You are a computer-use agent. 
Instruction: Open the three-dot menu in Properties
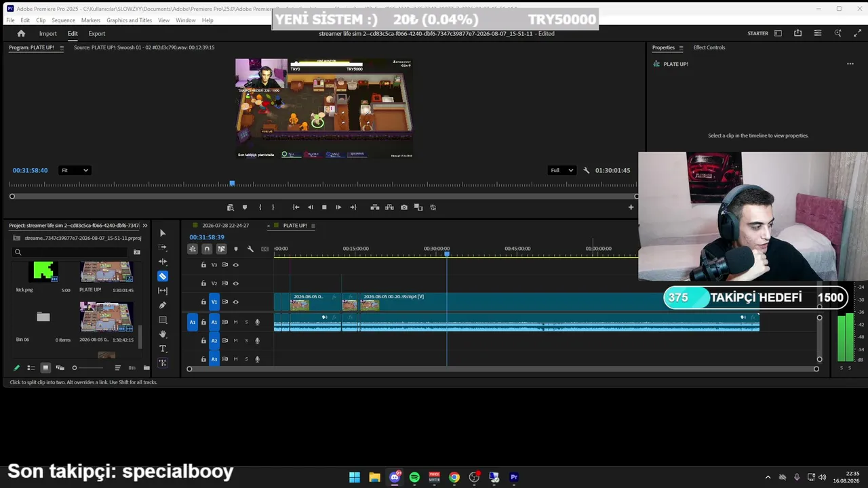tap(850, 64)
